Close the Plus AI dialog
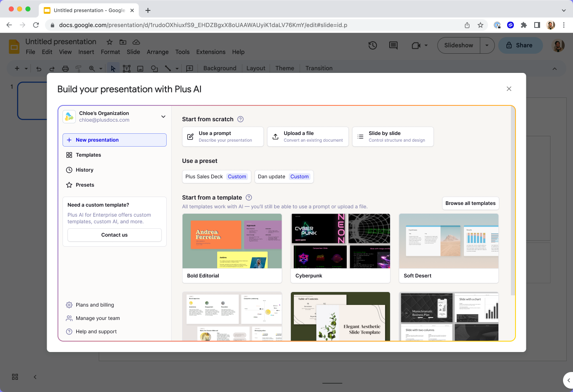 (509, 89)
